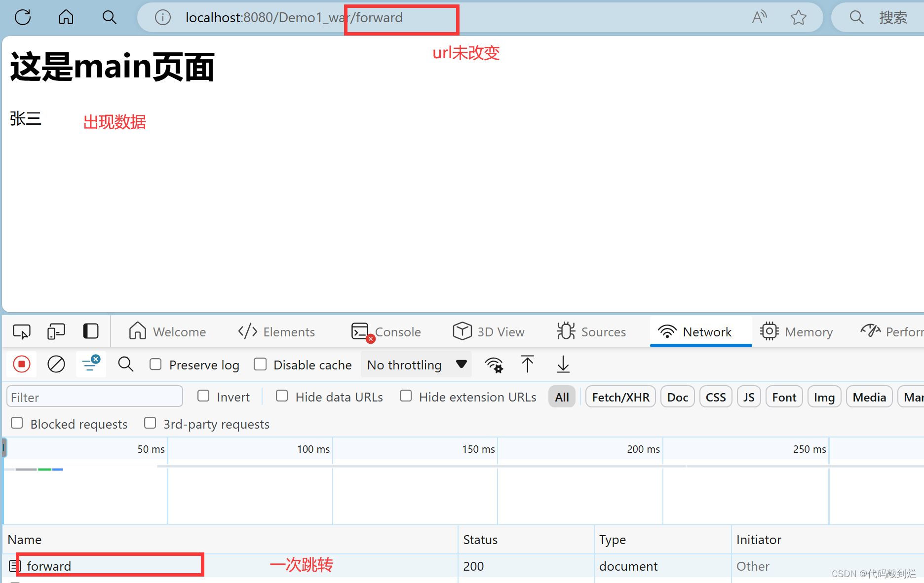Viewport: 924px width, 583px height.
Task: Filter requests by Font
Action: [784, 397]
